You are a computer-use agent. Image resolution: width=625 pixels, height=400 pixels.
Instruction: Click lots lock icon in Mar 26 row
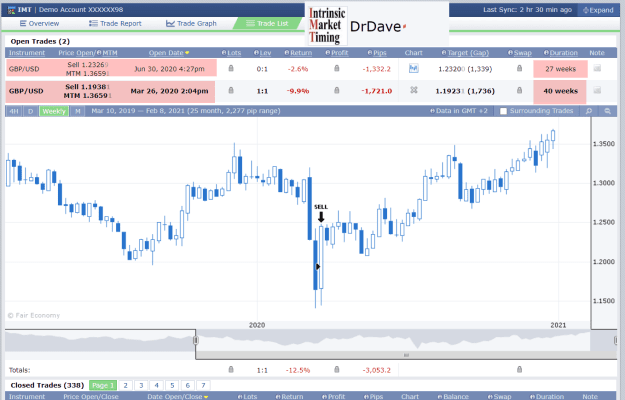[231, 90]
